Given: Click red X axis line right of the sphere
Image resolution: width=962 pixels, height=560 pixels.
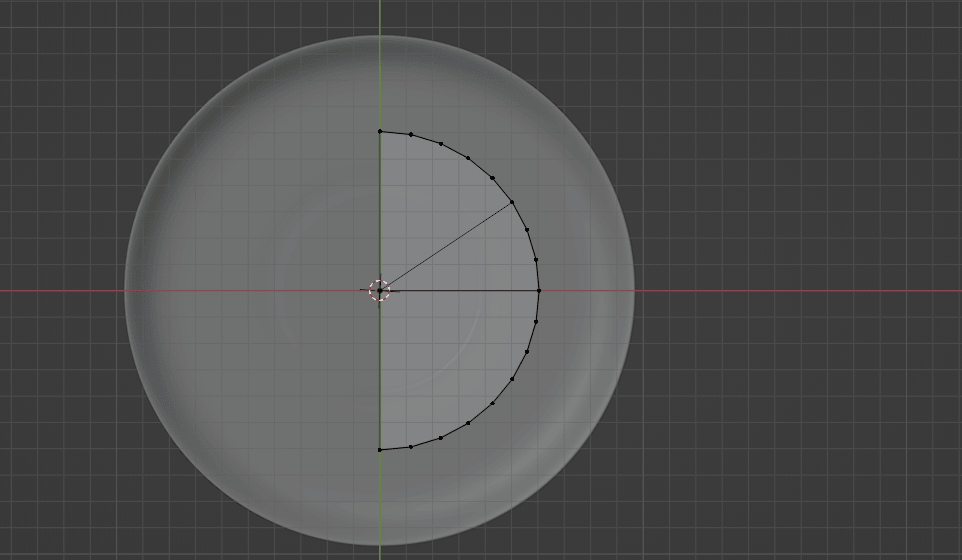Looking at the screenshot, I should coord(800,291).
